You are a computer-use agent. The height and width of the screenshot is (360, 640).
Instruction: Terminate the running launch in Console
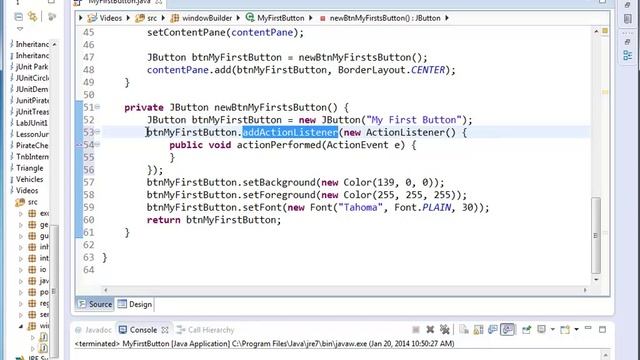(x=416, y=329)
